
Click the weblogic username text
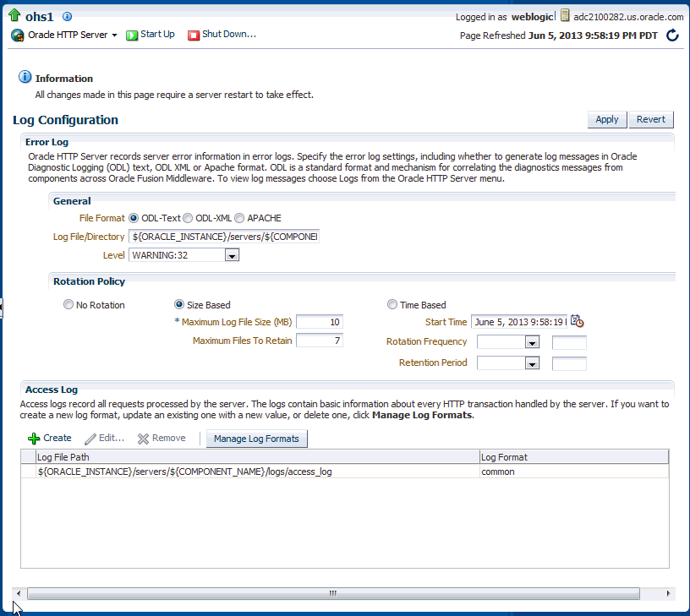(533, 17)
